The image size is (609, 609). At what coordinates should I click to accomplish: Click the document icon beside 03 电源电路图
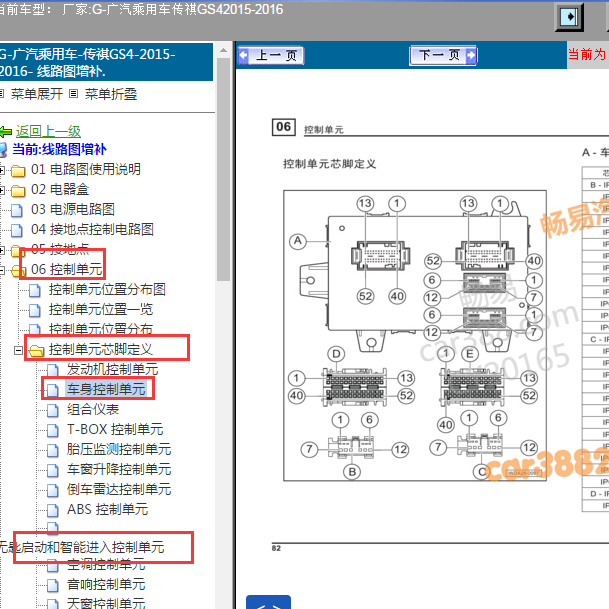[16, 210]
